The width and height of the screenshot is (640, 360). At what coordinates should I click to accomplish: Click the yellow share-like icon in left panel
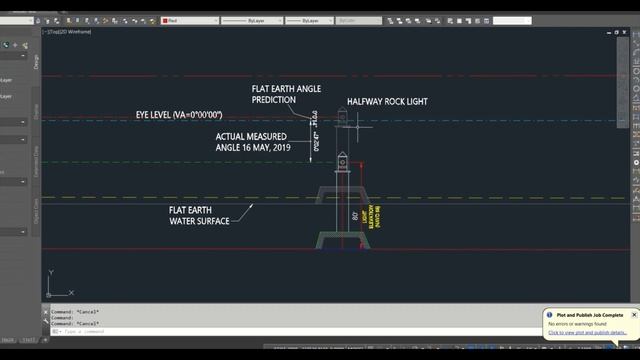point(25,45)
